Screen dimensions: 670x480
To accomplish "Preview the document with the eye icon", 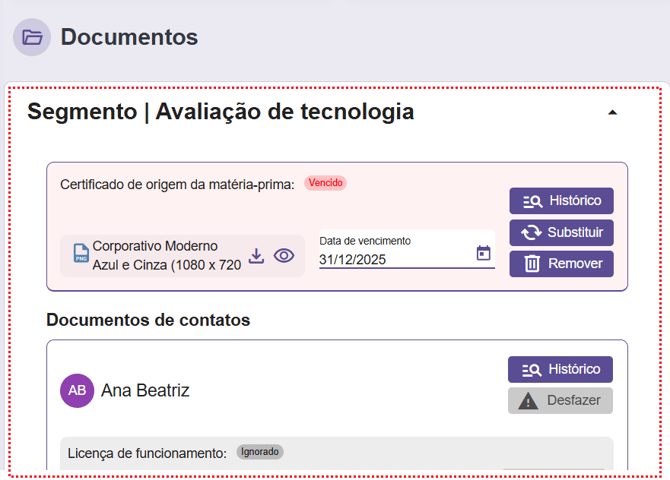I will pyautogui.click(x=284, y=256).
